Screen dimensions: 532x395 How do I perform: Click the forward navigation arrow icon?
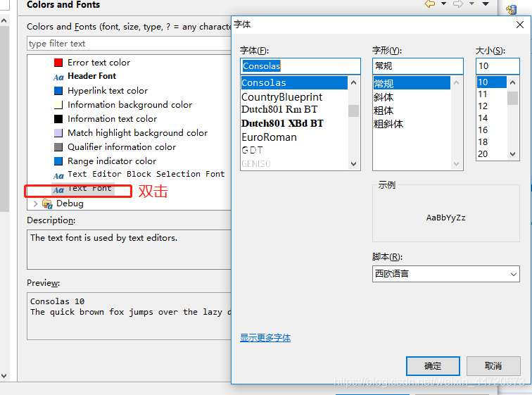point(458,4)
